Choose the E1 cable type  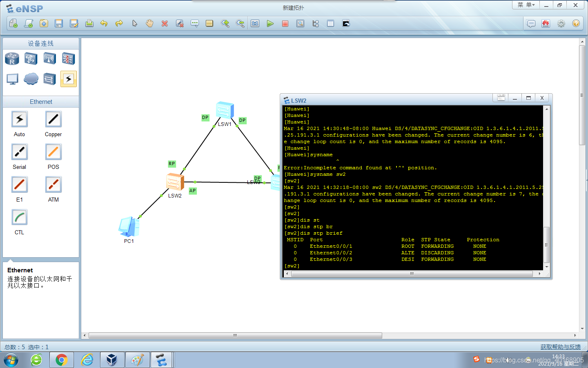point(19,185)
